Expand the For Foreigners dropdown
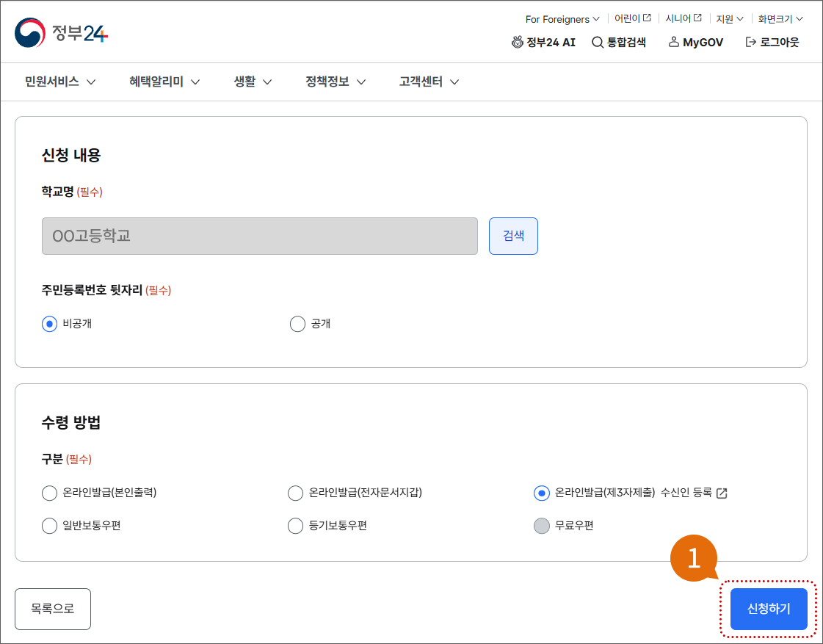Viewport: 823px width, 644px height. click(x=562, y=19)
